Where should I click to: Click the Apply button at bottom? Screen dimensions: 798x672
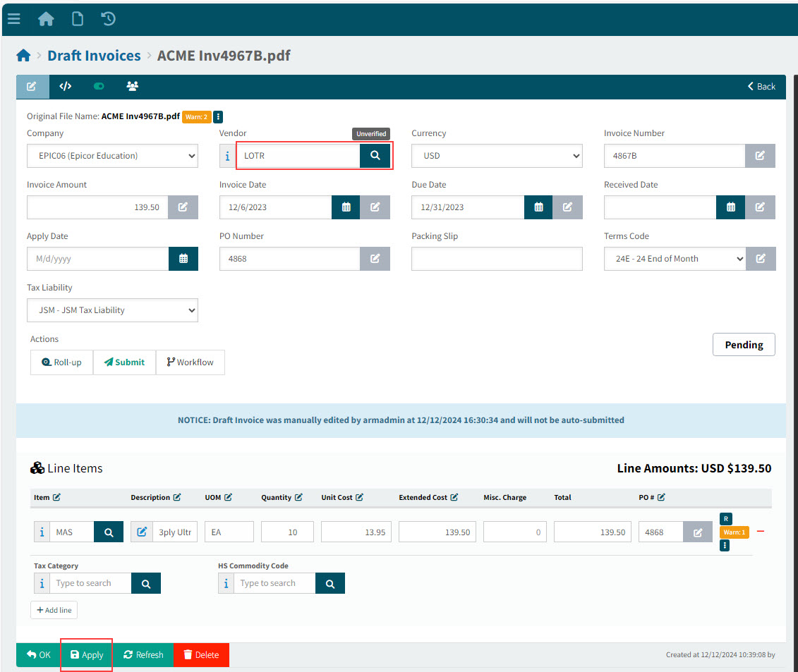tap(87, 655)
